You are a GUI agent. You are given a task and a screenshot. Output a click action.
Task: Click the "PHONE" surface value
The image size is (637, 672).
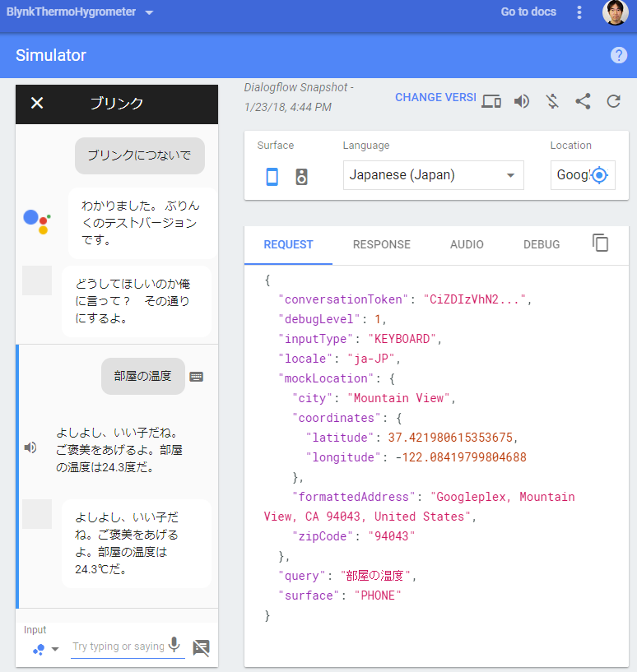point(378,596)
